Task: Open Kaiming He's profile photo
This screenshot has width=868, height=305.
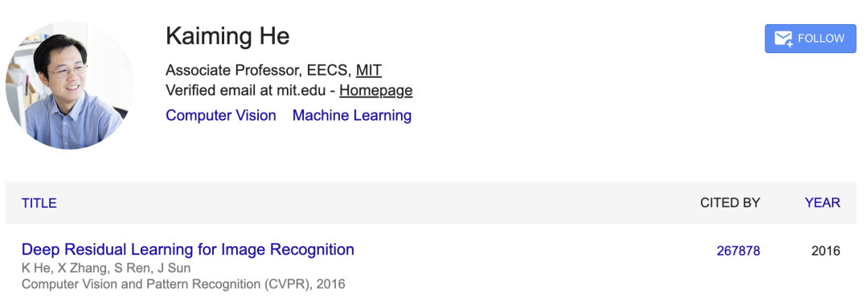Action: 69,84
